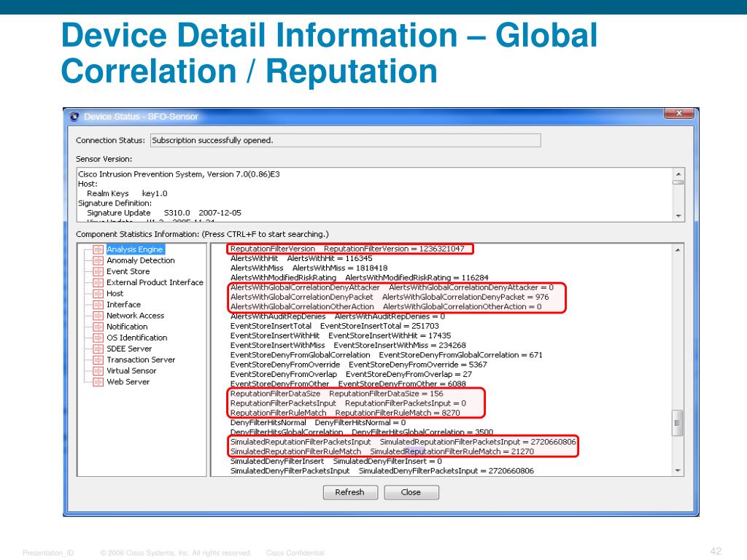Click the Close button below the statistics
The height and width of the screenshot is (560, 747).
click(x=411, y=492)
